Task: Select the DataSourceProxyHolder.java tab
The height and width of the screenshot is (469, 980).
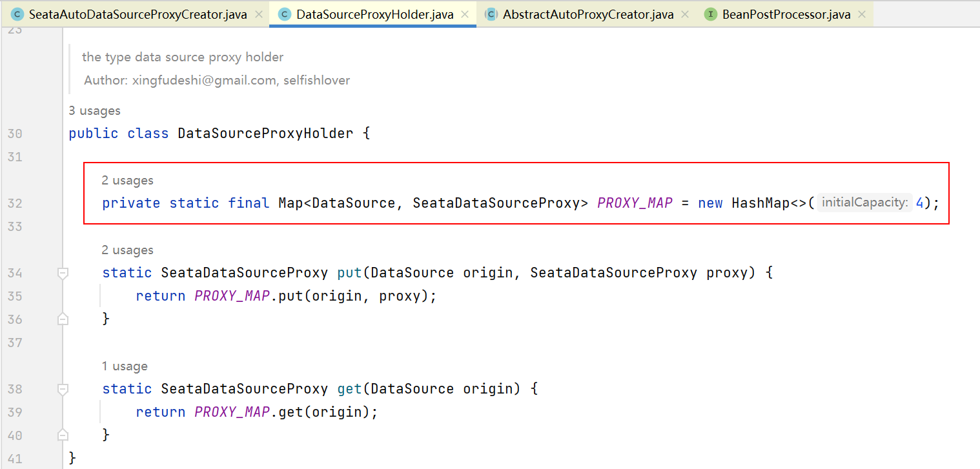Action: [x=374, y=14]
